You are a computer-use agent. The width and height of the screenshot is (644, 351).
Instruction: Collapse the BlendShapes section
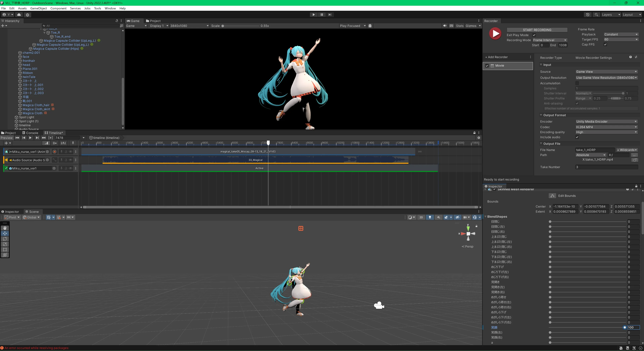point(486,217)
